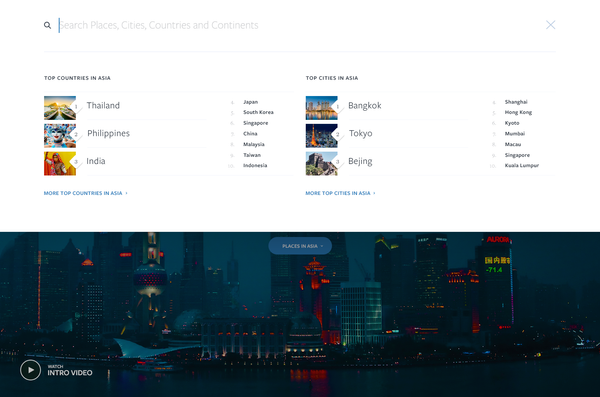Play the intro video button
Image resolution: width=600 pixels, height=397 pixels.
click(31, 370)
